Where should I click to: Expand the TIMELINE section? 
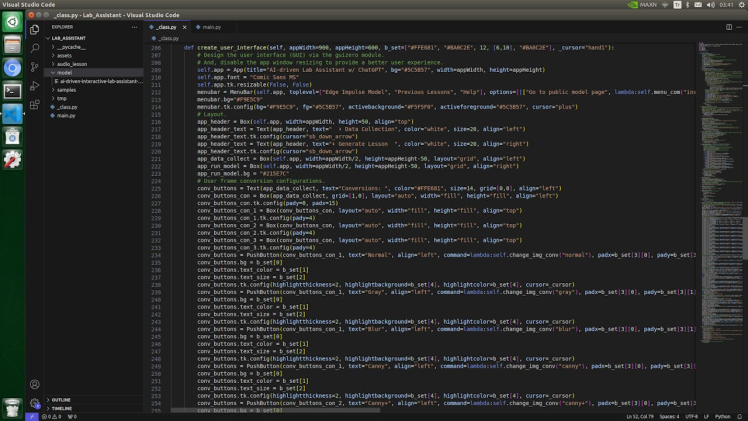pos(62,408)
